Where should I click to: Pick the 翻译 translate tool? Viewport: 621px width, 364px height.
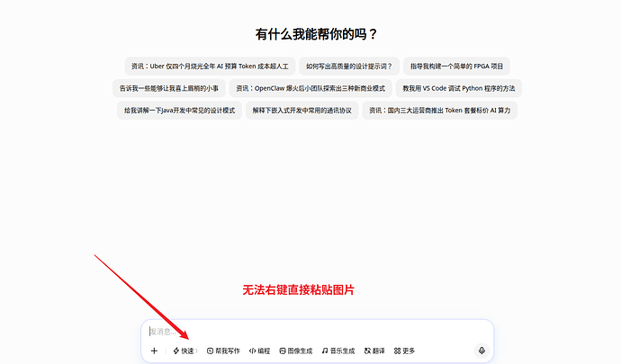[x=374, y=351]
